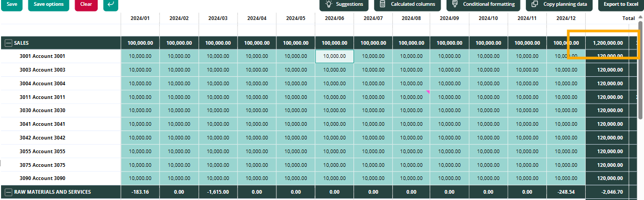Click the 2024/01 cell for Account 3003
Screen dimensions: 644x200
140,69
